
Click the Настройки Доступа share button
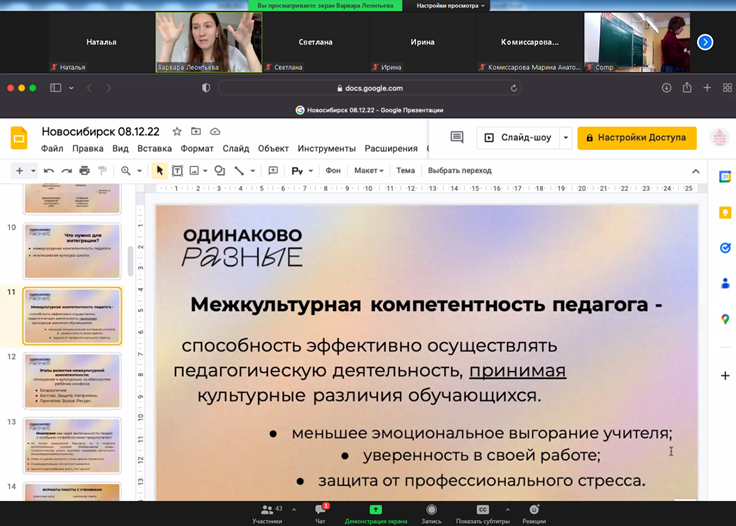pyautogui.click(x=636, y=137)
